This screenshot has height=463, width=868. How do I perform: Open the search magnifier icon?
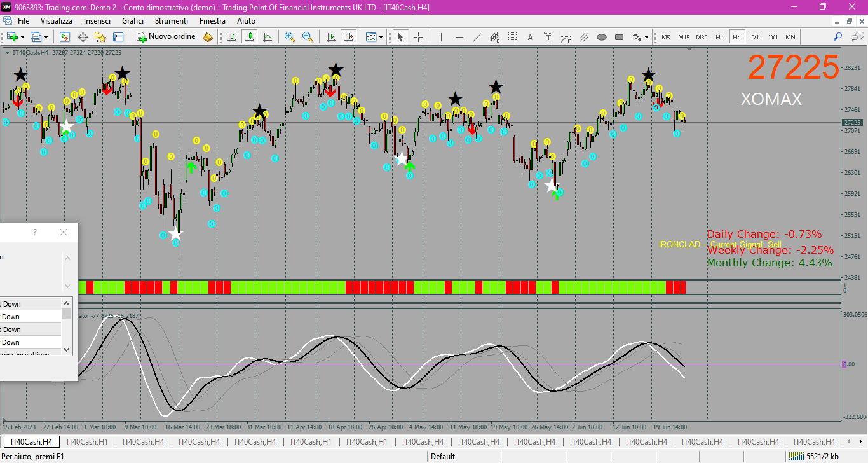click(839, 37)
